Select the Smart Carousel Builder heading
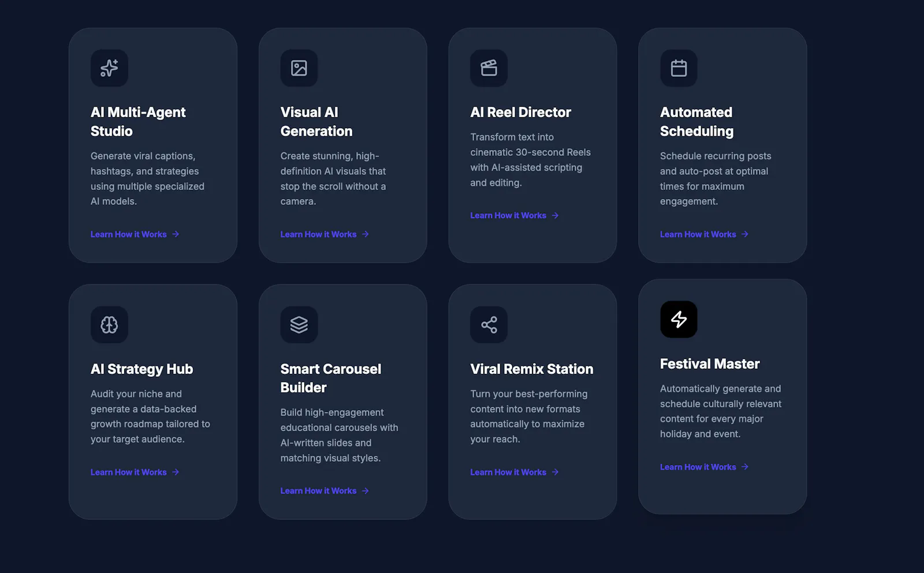The image size is (924, 573). (331, 379)
